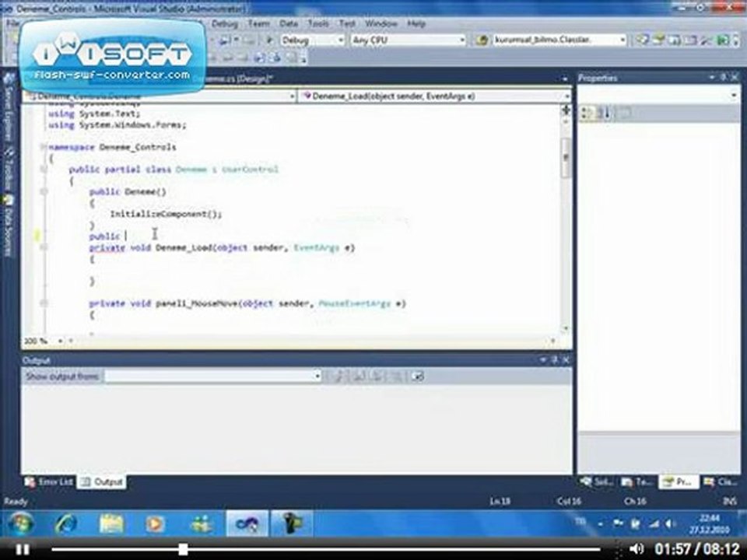Open the Test menu
Image resolution: width=747 pixels, height=560 pixels.
click(x=347, y=23)
